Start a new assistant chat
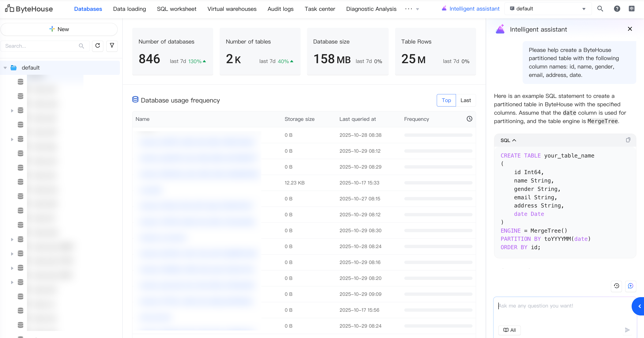The width and height of the screenshot is (644, 338). [630, 286]
